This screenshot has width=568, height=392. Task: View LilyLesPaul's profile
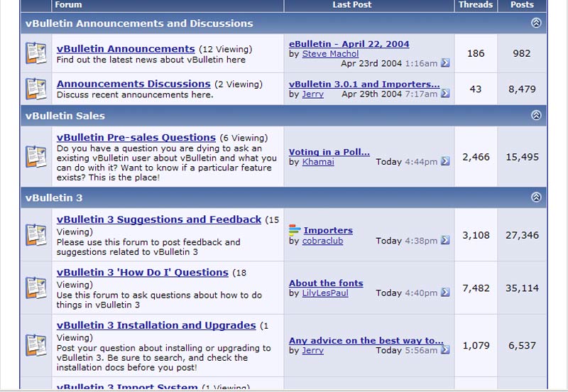tap(325, 293)
